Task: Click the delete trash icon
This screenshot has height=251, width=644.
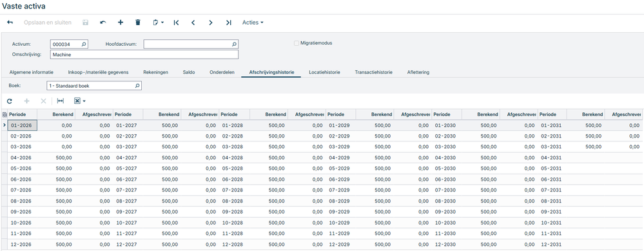Action: [138, 23]
